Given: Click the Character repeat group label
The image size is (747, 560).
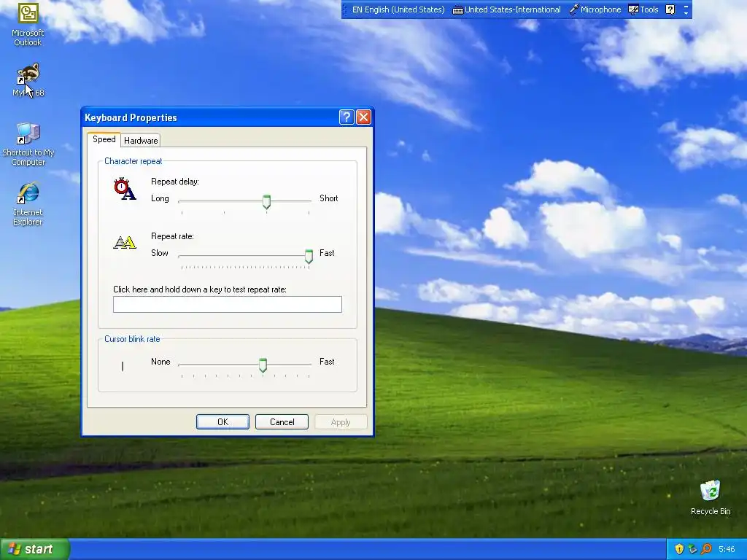Looking at the screenshot, I should (x=133, y=161).
